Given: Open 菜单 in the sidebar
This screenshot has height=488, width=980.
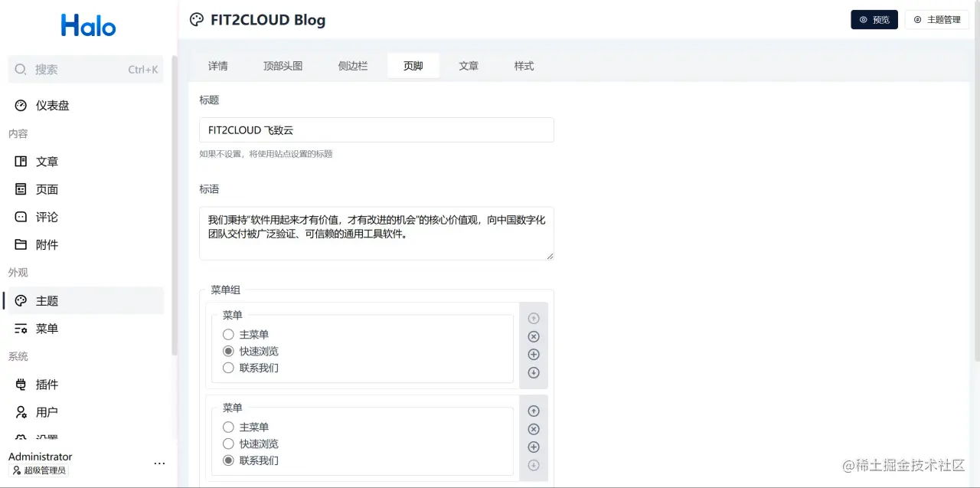Looking at the screenshot, I should tap(85, 328).
